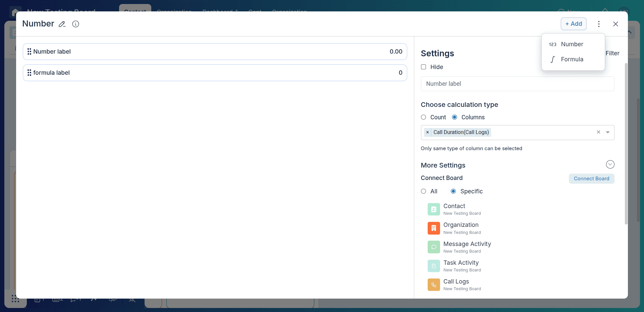The height and width of the screenshot is (312, 644).
Task: Select Formula from the add menu
Action: click(x=573, y=59)
